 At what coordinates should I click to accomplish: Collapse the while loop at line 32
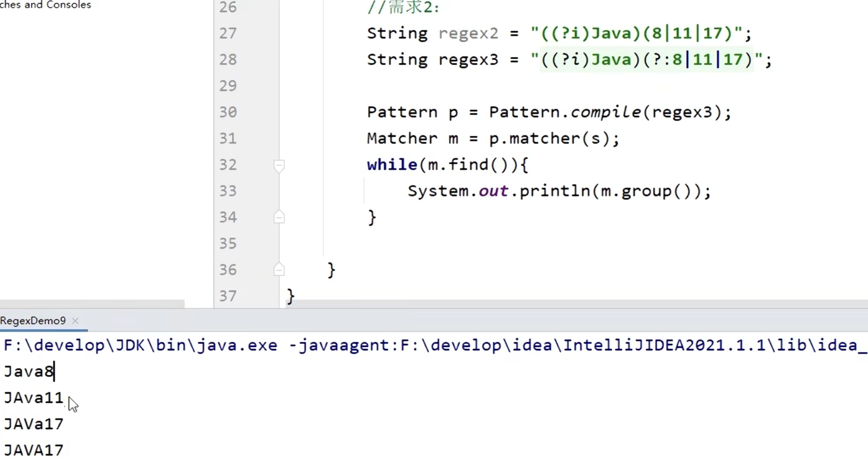click(x=279, y=165)
